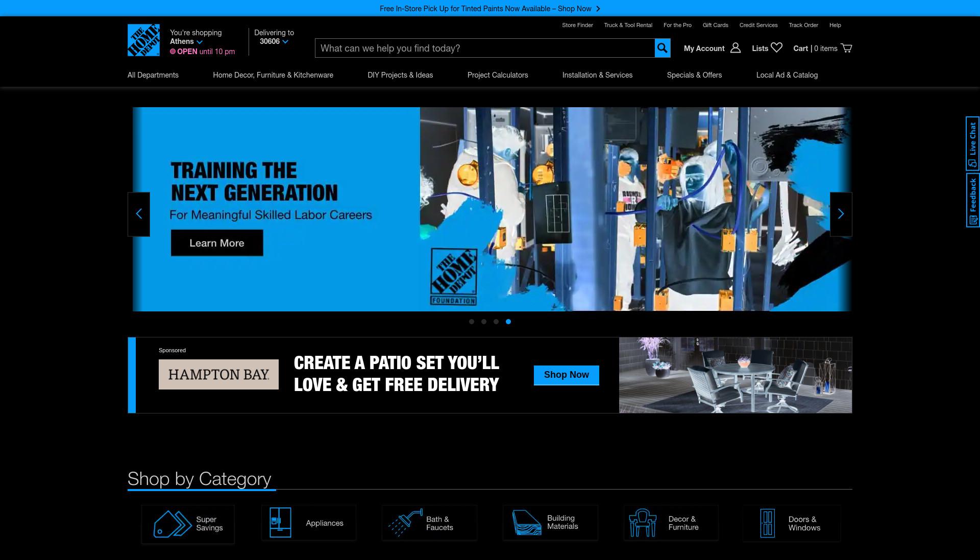Click the Learn More button
Viewport: 980px width, 560px height.
[x=217, y=243]
